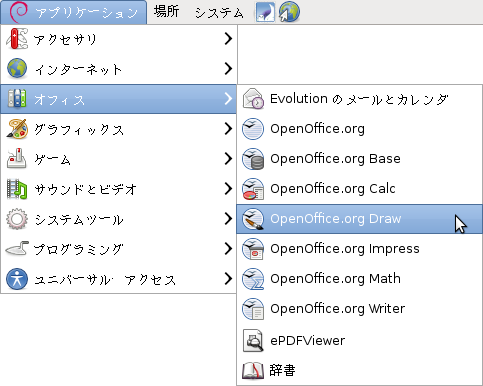This screenshot has height=386, width=483.
Task: Open the ゲーム category
Action: pyautogui.click(x=119, y=159)
